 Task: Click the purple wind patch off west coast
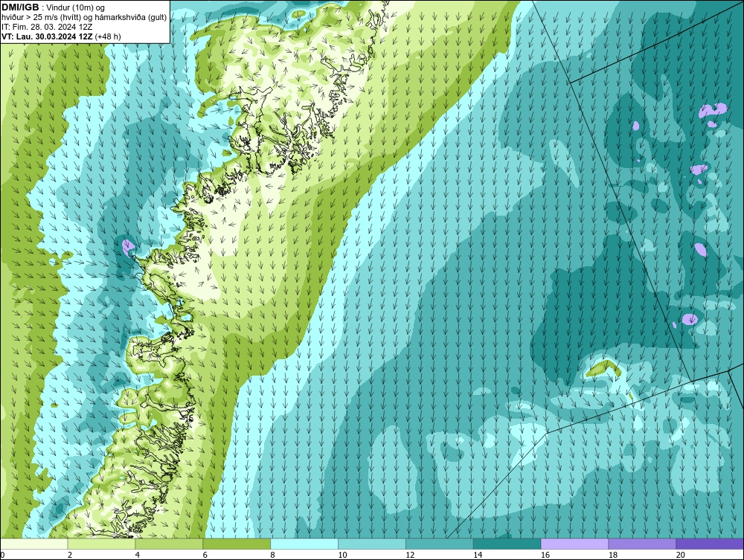(x=128, y=248)
